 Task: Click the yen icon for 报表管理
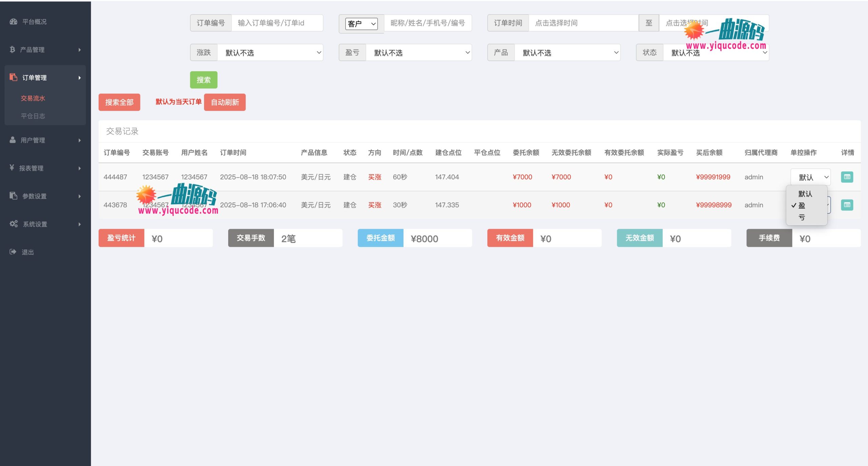[x=12, y=168]
